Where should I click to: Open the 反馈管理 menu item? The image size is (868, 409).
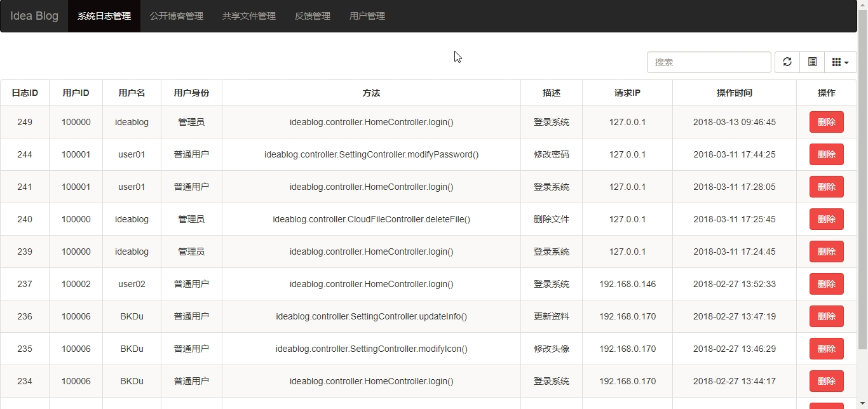313,16
